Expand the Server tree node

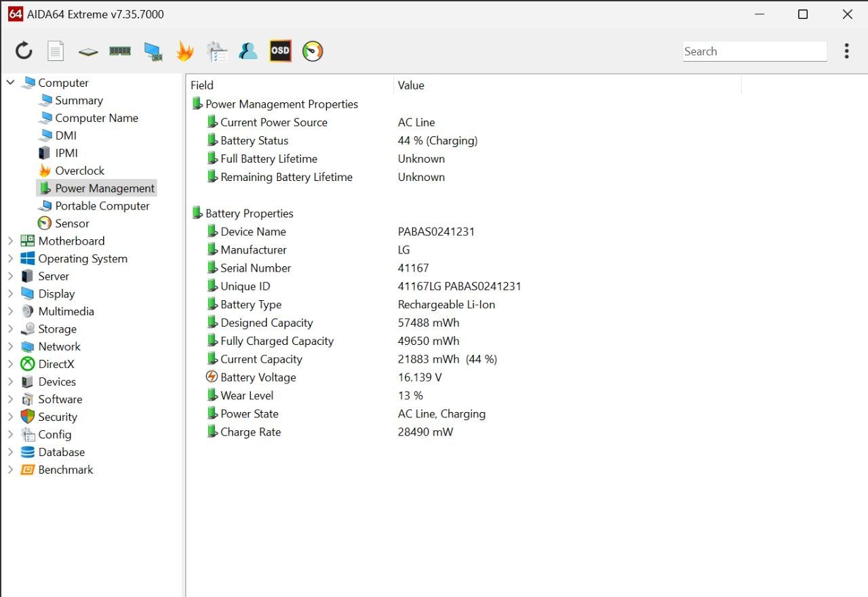click(x=11, y=276)
